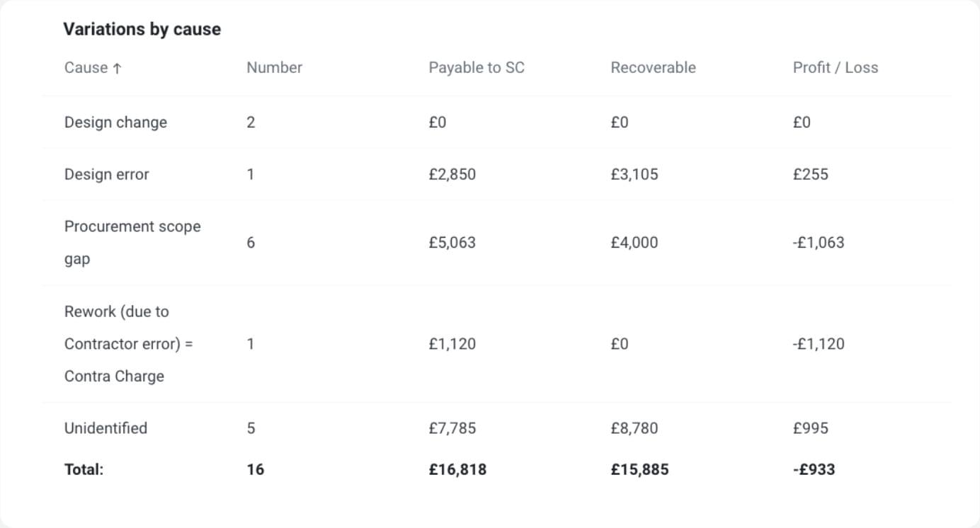Click the total count 16

pos(255,469)
